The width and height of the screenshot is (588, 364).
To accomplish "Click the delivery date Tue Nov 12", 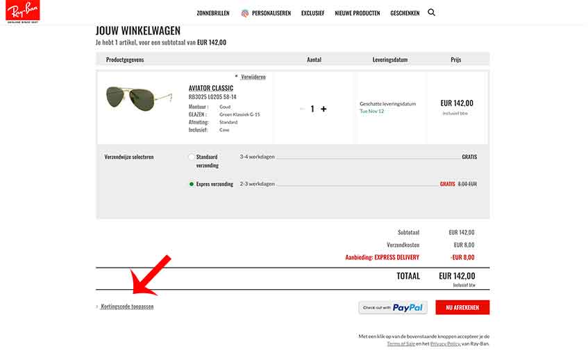I will tap(371, 111).
